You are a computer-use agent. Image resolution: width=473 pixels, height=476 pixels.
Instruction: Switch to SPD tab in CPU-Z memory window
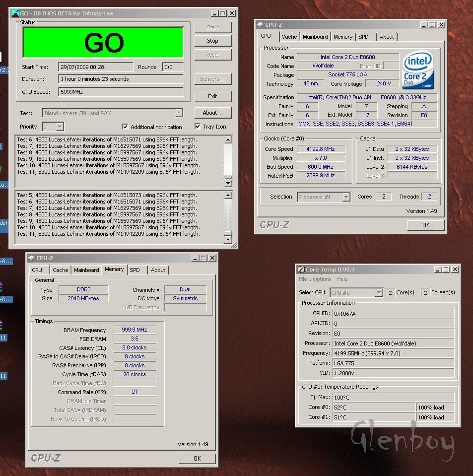coord(135,270)
